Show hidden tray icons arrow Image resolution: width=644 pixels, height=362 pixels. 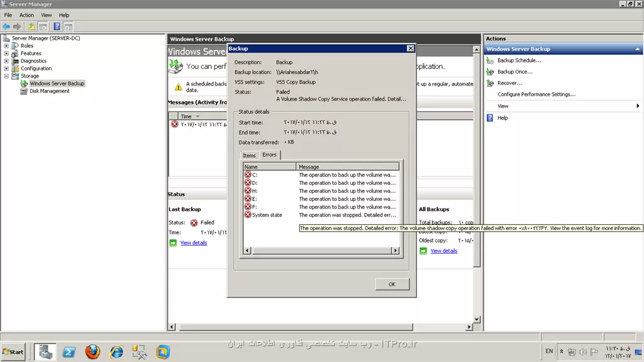(561, 352)
